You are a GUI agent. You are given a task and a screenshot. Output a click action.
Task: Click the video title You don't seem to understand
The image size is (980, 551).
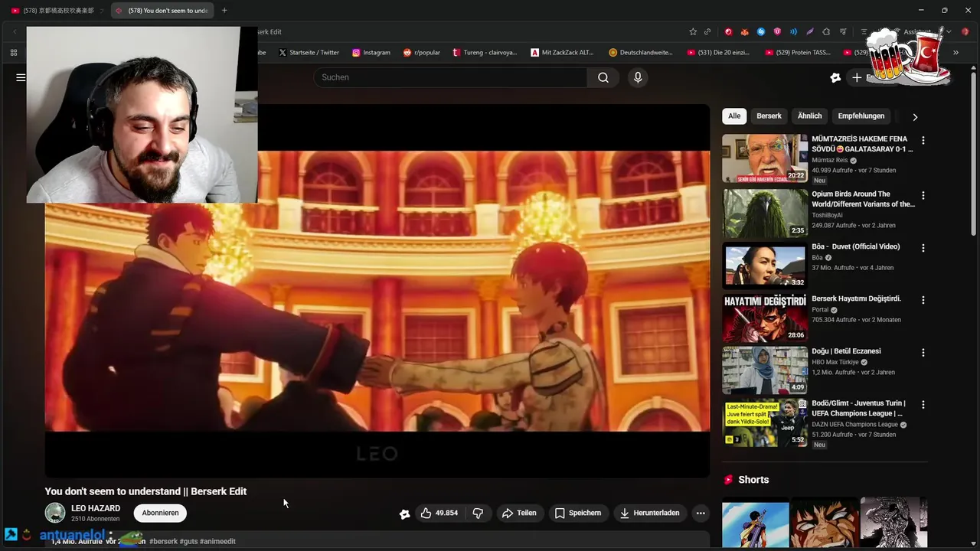(145, 491)
